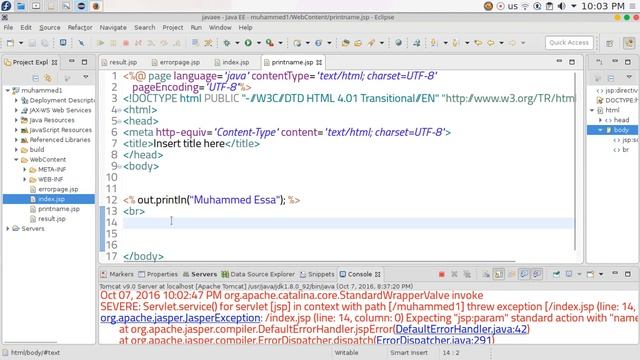Expand the Servers project node

coord(7,229)
